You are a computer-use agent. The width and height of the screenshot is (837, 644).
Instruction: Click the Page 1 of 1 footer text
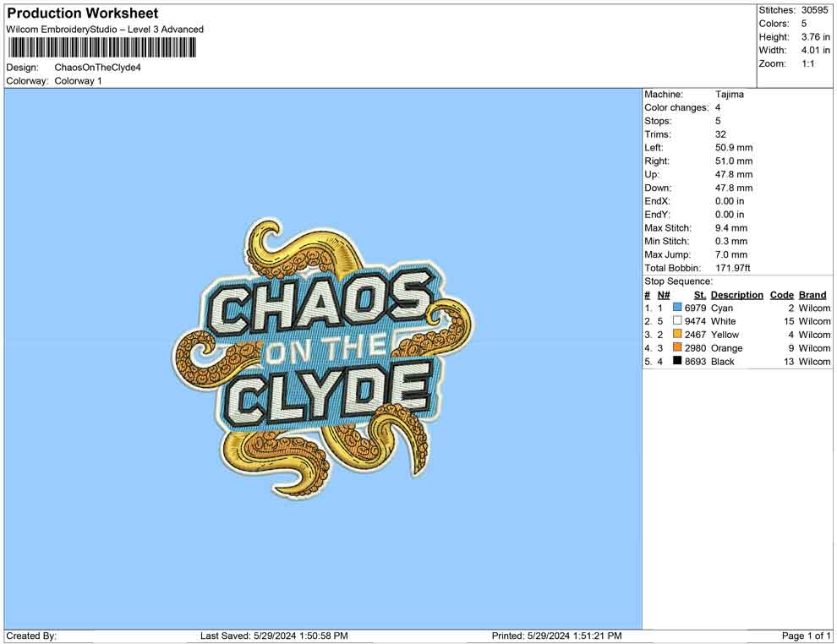tap(807, 636)
